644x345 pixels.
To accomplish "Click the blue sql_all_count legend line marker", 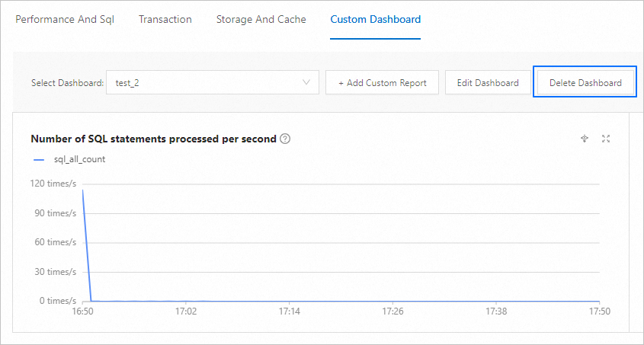I will (x=39, y=159).
